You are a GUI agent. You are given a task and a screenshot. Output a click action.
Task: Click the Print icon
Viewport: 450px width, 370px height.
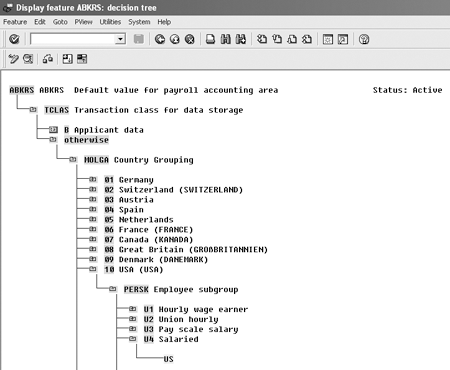click(x=210, y=39)
